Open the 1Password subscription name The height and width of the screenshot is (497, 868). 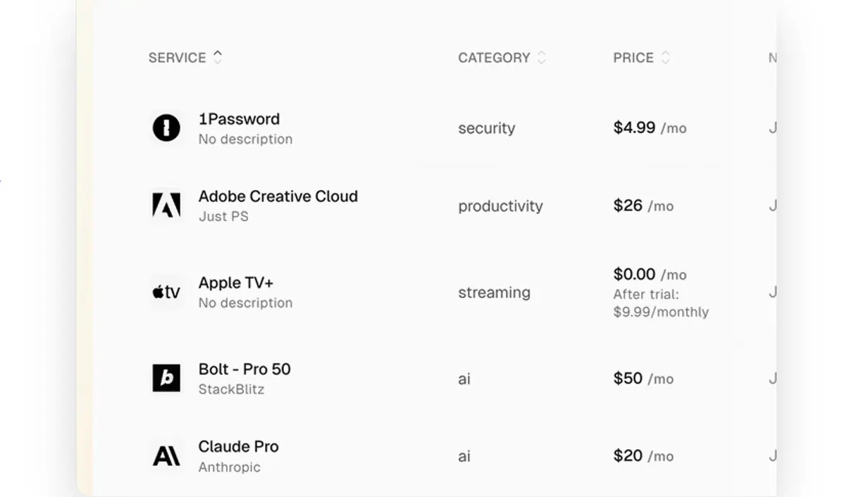239,119
